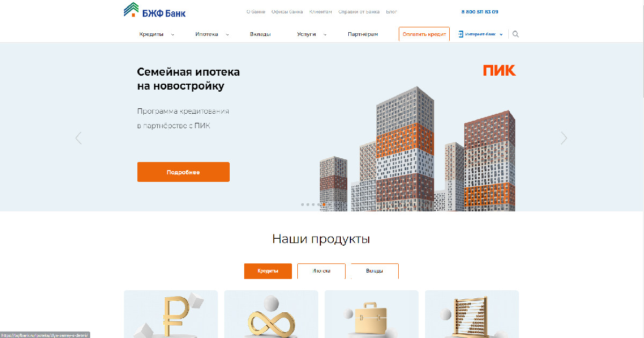This screenshot has height=338, width=644.
Task: Open the Интернет-банк dropdown
Action: 480,34
